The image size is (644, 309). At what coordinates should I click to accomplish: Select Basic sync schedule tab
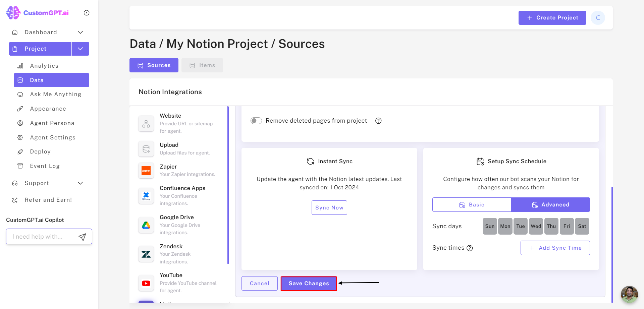click(x=472, y=205)
